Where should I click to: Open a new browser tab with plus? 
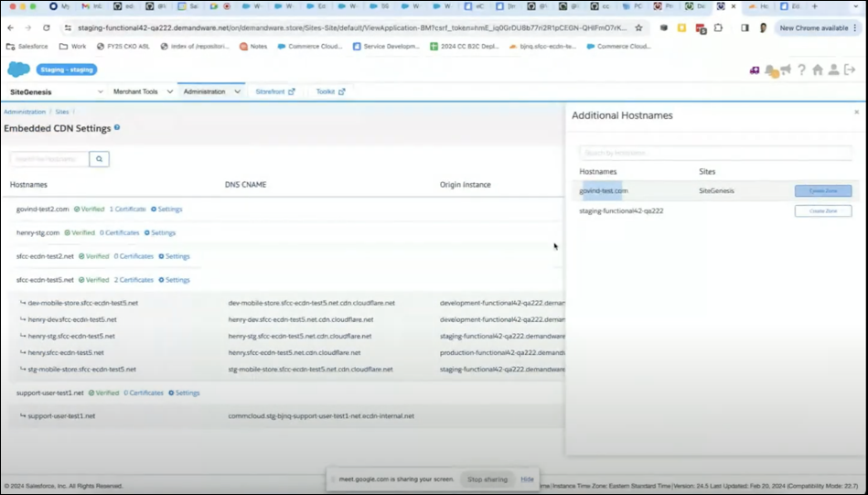[x=815, y=6]
